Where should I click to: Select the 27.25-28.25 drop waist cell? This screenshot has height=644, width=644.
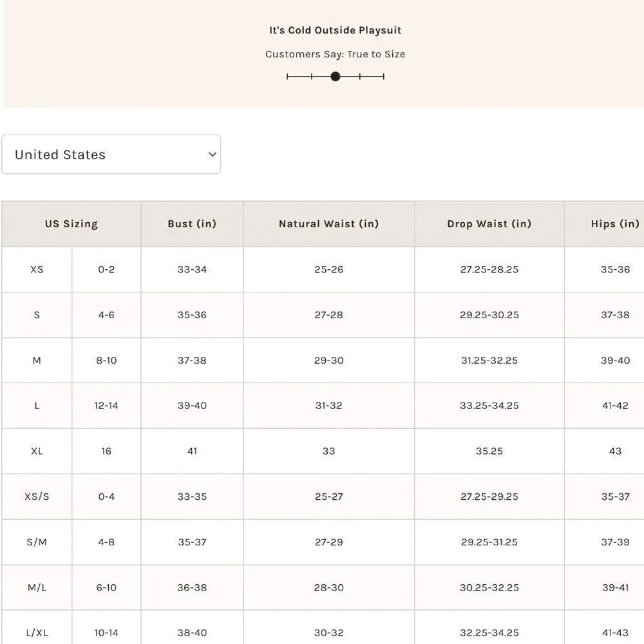(489, 269)
